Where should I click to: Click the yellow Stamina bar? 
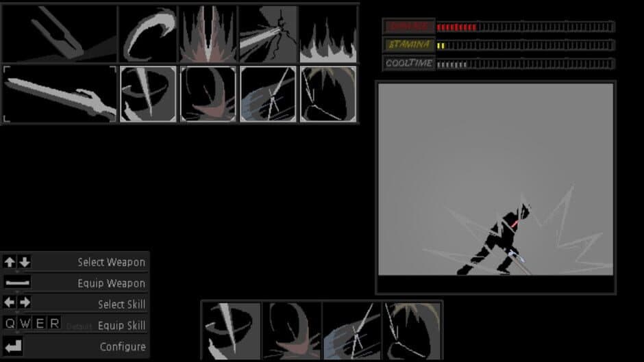click(525, 45)
